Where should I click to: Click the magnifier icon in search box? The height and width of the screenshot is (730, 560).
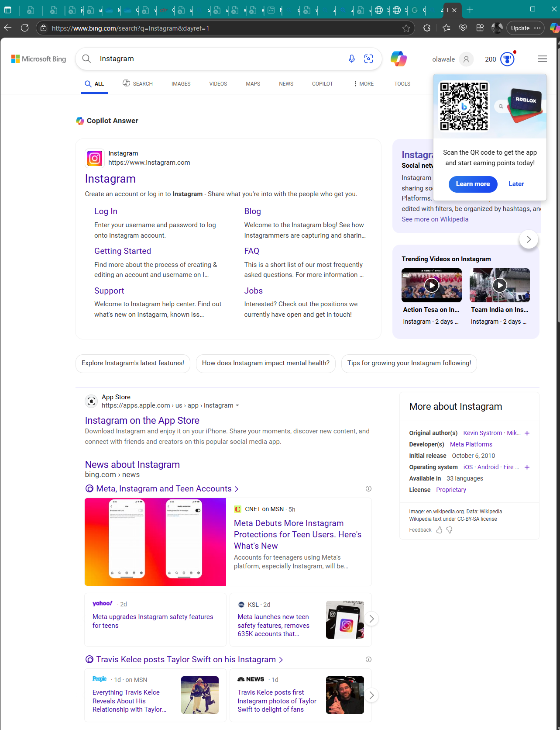click(86, 59)
